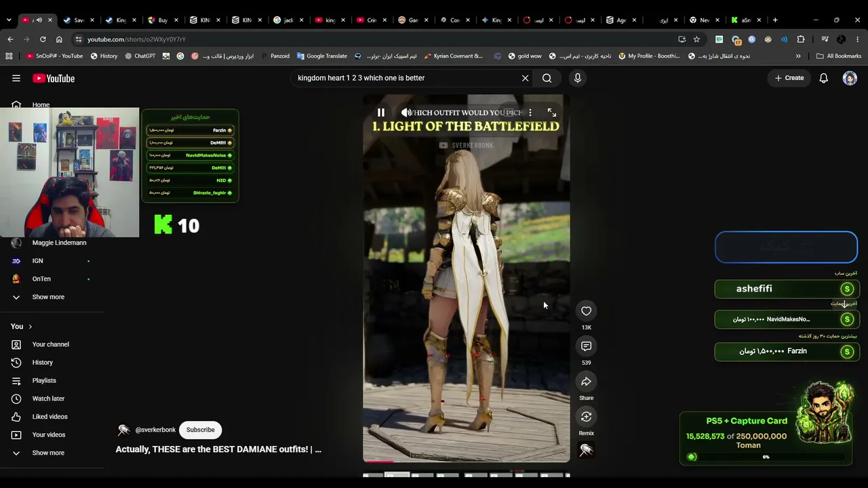
Task: Open the Kyrian Covenant bookmark
Action: (453, 56)
